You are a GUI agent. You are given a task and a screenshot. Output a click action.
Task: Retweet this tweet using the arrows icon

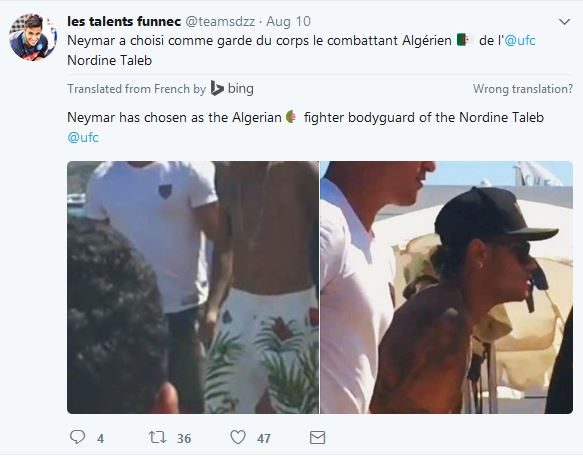[x=157, y=437]
